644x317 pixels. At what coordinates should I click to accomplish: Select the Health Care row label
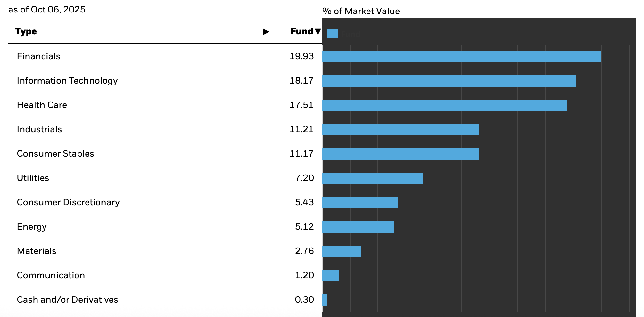42,105
